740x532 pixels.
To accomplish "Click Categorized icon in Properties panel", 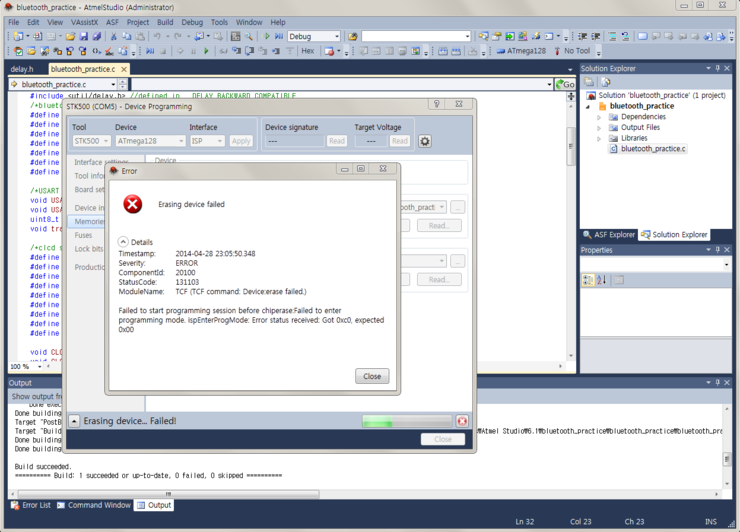I will tap(588, 280).
